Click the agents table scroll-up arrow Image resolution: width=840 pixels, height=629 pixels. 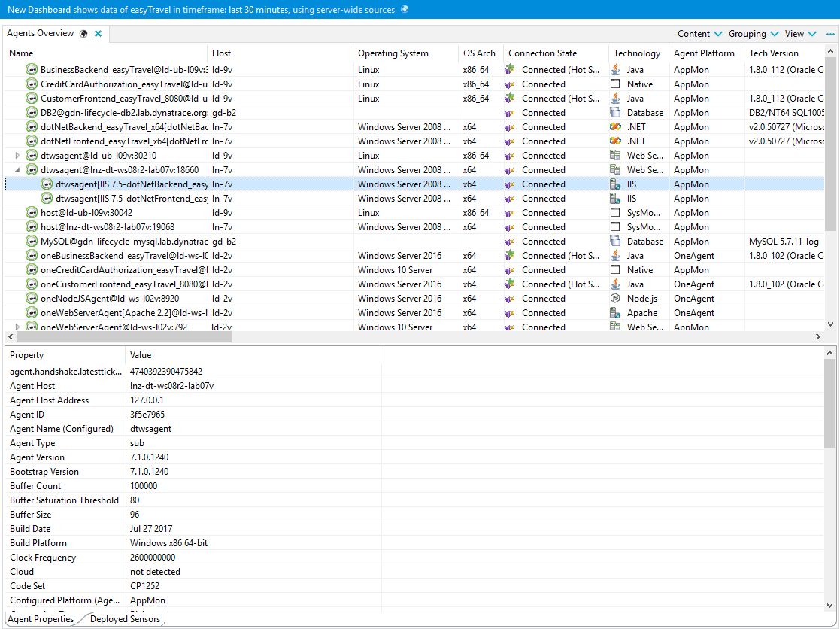830,51
